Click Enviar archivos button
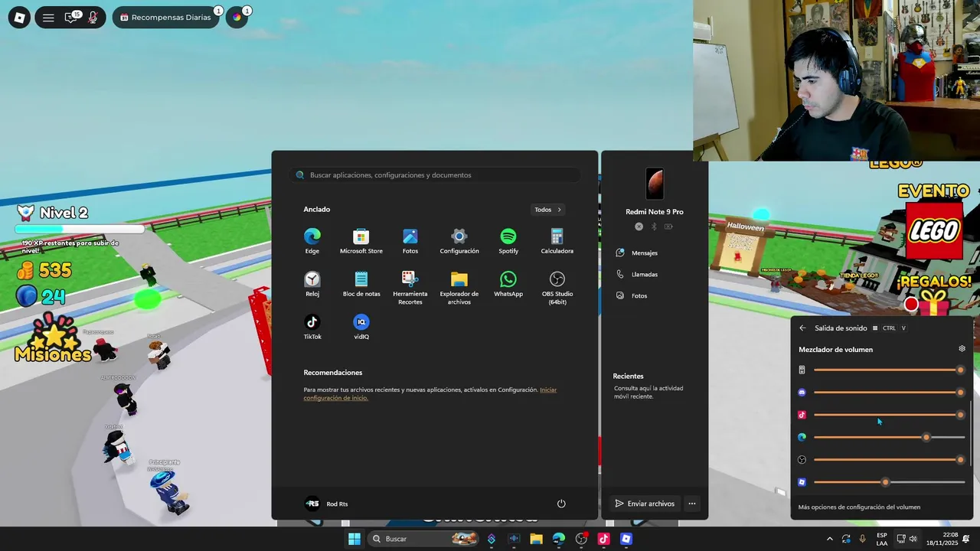 tap(645, 504)
